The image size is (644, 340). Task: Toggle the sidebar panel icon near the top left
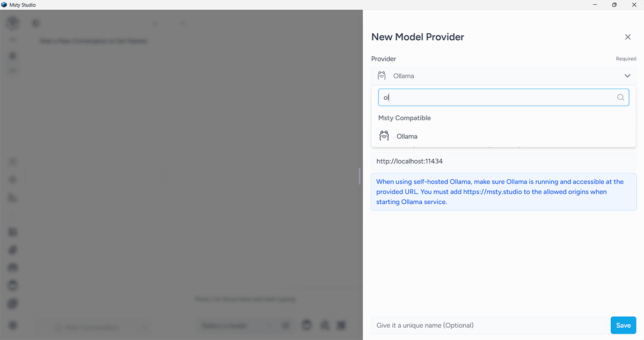pyautogui.click(x=36, y=24)
